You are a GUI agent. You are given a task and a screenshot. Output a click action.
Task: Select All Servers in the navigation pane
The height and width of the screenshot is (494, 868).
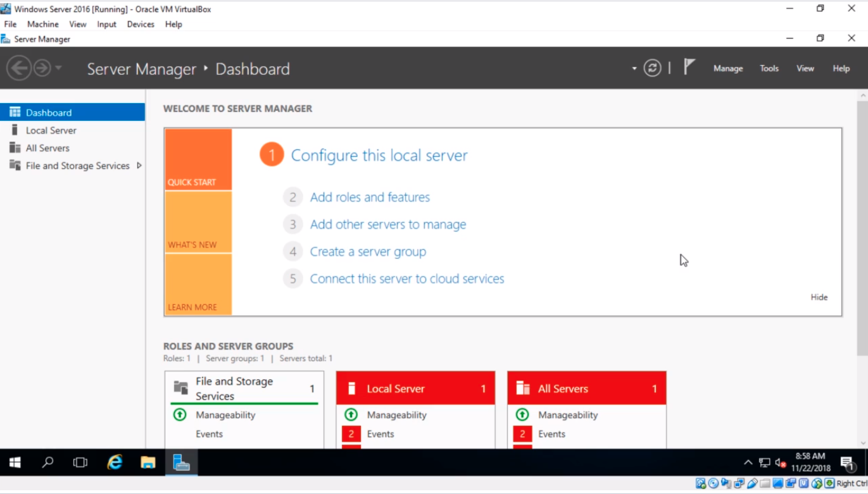pyautogui.click(x=73, y=147)
